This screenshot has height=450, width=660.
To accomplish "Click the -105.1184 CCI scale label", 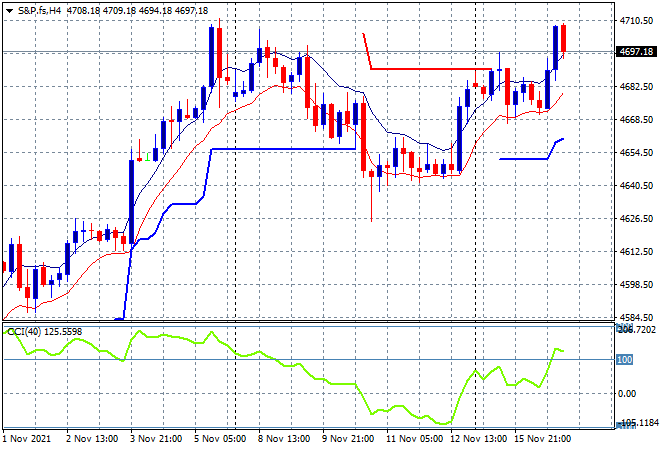I will [x=638, y=422].
